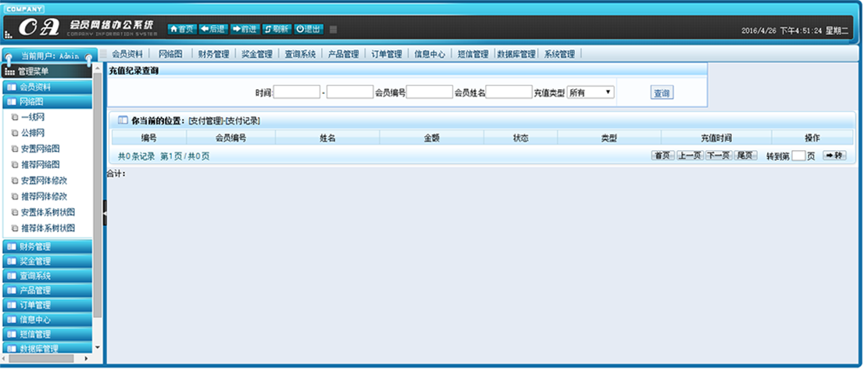Click the 查询 search button
This screenshot has height=369, width=868.
(x=662, y=94)
